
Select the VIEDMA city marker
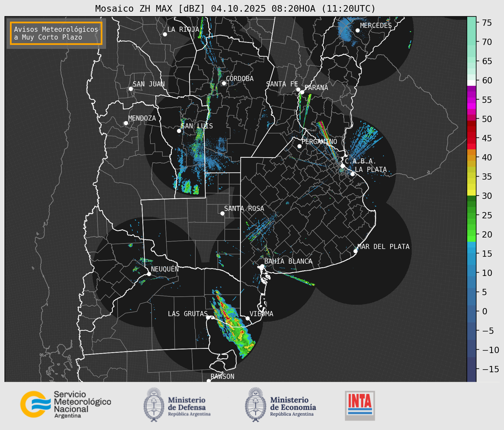click(x=248, y=318)
